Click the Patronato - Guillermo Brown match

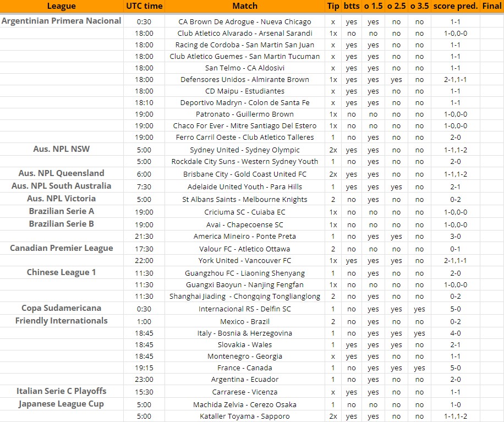tap(245, 114)
